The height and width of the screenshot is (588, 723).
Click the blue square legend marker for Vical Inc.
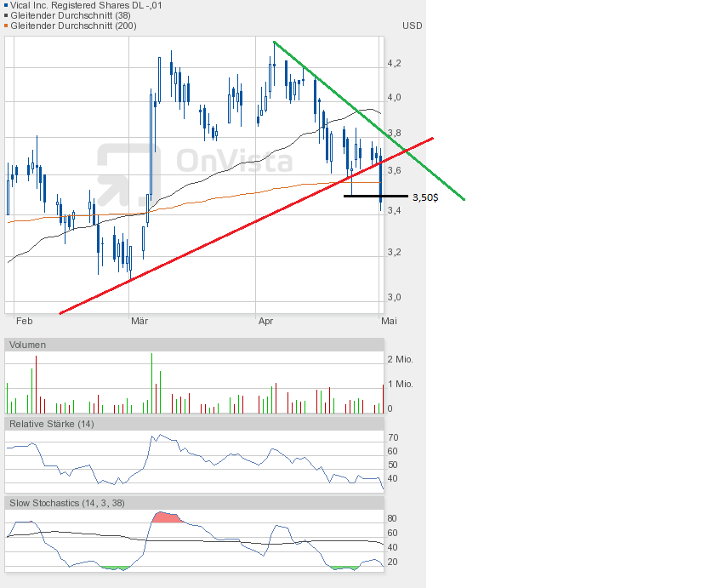pos(6,6)
